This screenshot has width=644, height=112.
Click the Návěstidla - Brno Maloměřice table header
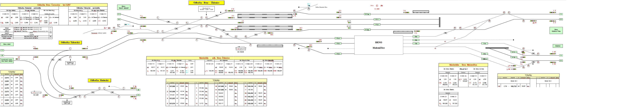point(463,65)
